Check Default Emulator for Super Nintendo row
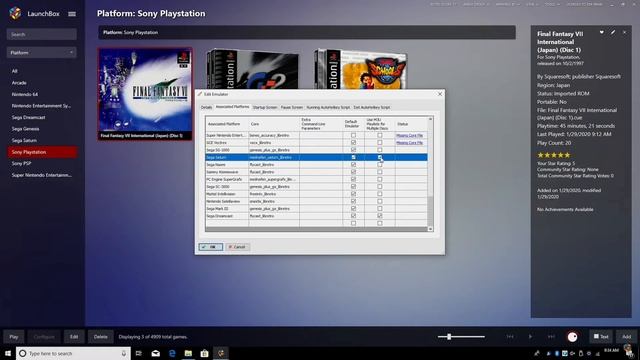This screenshot has height=360, width=640. pyautogui.click(x=353, y=135)
